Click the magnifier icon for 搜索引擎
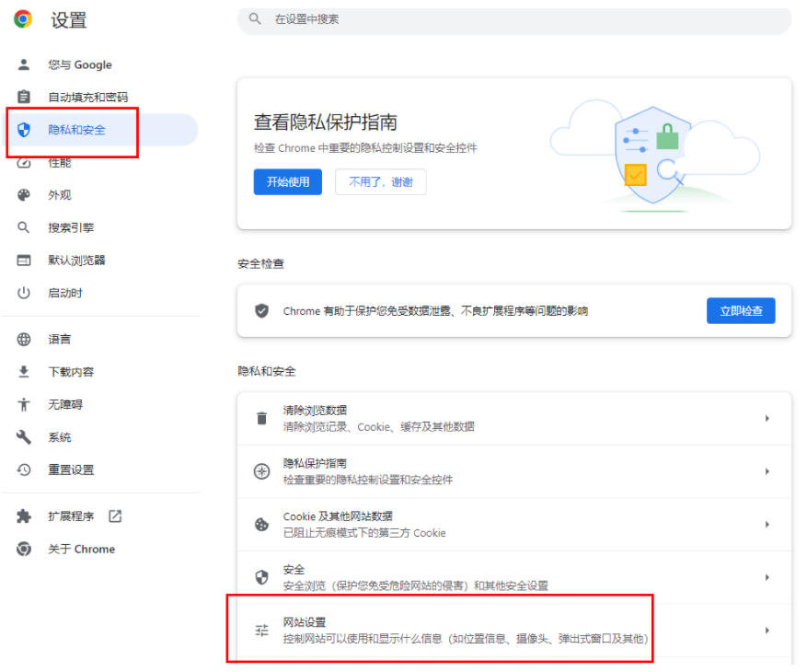Screen dimensions: 807x672 click(24, 227)
